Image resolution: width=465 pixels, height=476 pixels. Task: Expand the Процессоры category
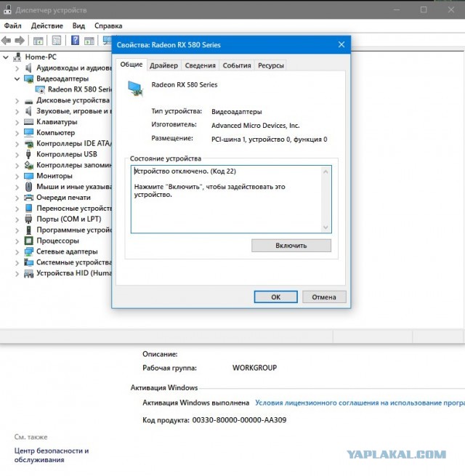coord(17,241)
